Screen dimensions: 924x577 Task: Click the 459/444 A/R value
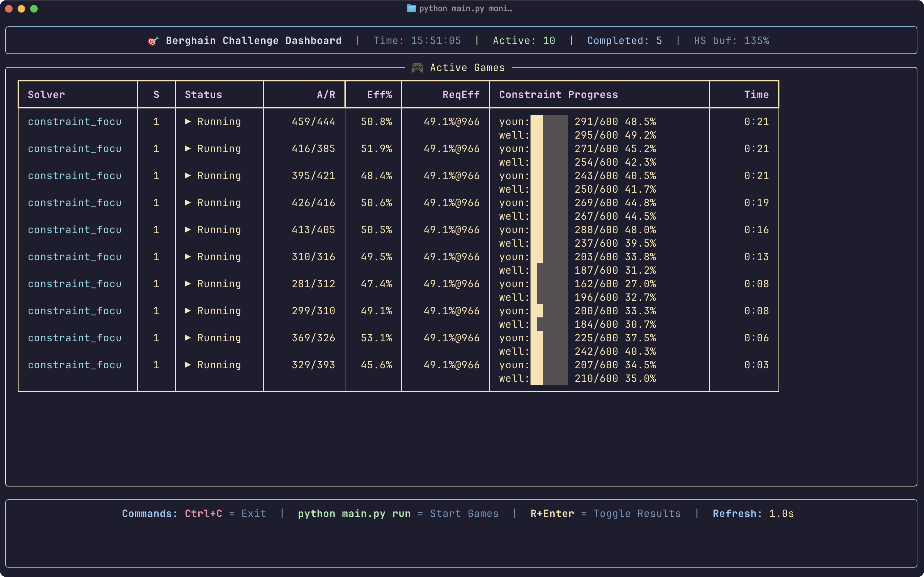click(x=313, y=121)
